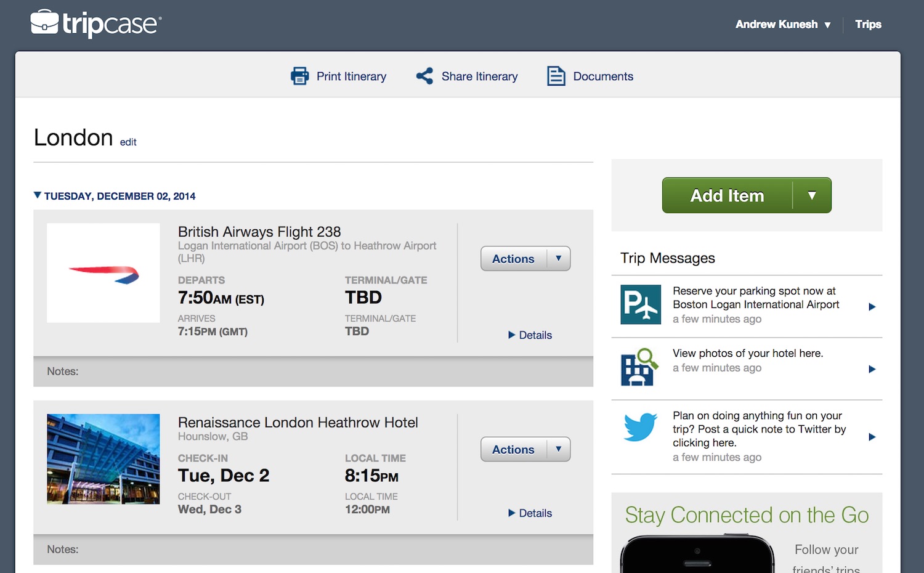Click the TripCase briefcase logo

pos(45,22)
